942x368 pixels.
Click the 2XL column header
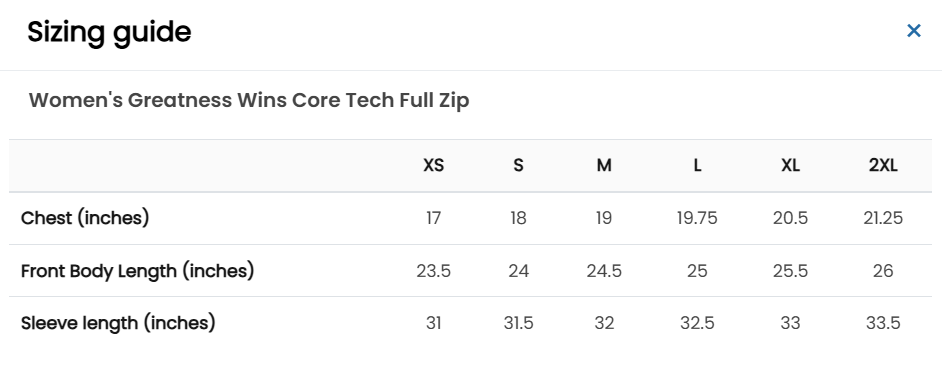[x=883, y=165]
